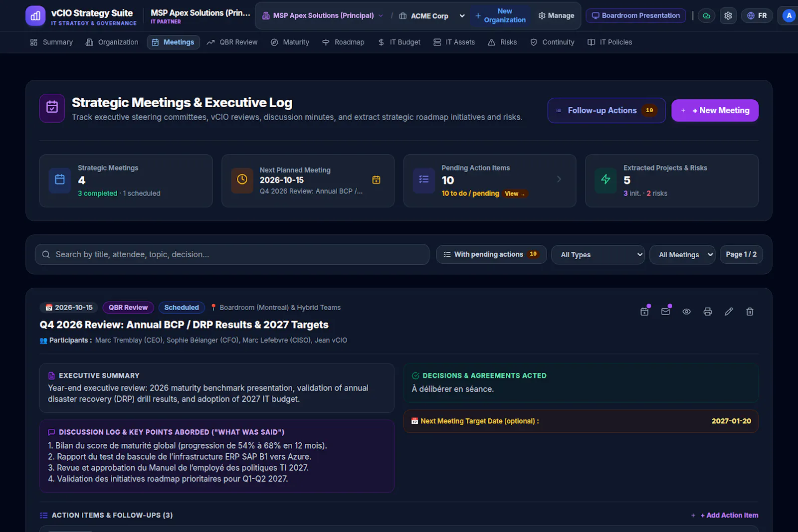Click the New Organization button
This screenshot has height=532, width=798.
click(500, 15)
